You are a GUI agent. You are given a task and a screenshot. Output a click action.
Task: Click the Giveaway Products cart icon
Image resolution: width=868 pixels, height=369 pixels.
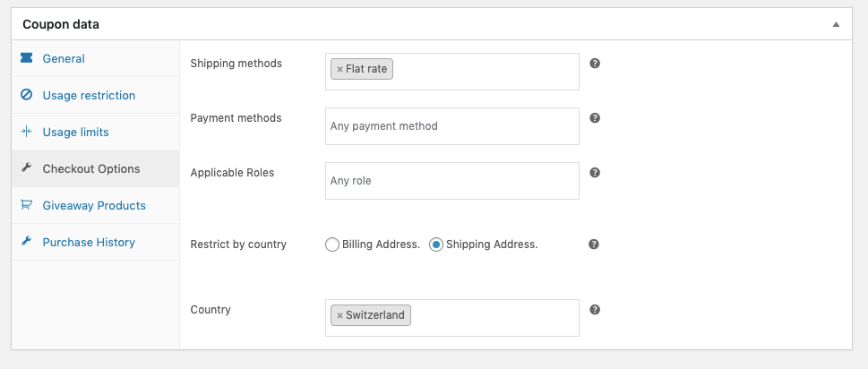click(26, 205)
